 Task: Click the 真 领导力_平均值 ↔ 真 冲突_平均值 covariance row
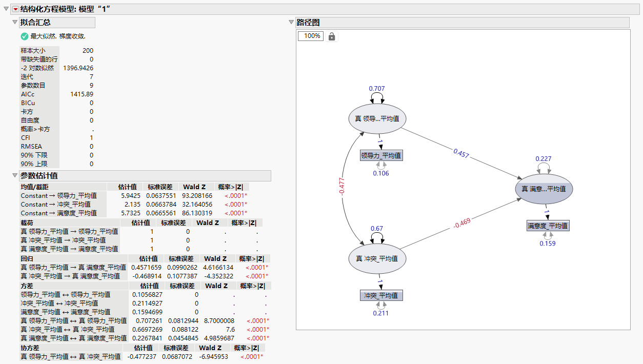142,357
